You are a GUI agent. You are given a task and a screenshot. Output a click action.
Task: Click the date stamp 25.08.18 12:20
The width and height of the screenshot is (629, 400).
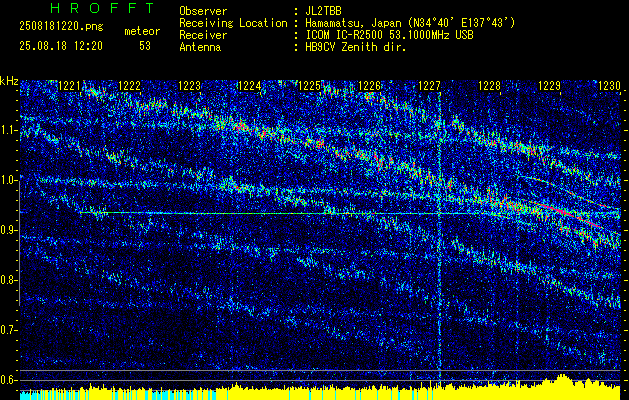click(x=61, y=46)
